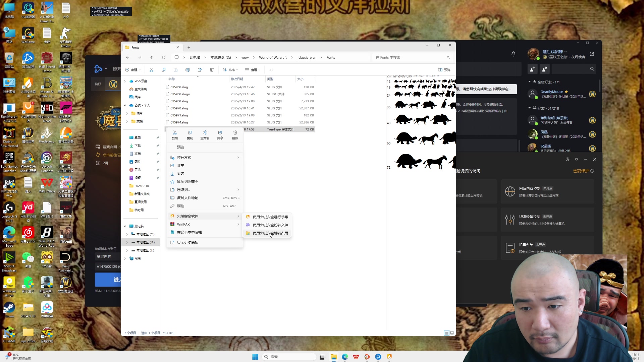Select Open with in context menu
Viewport: 644px width, 362px height.
click(x=205, y=158)
